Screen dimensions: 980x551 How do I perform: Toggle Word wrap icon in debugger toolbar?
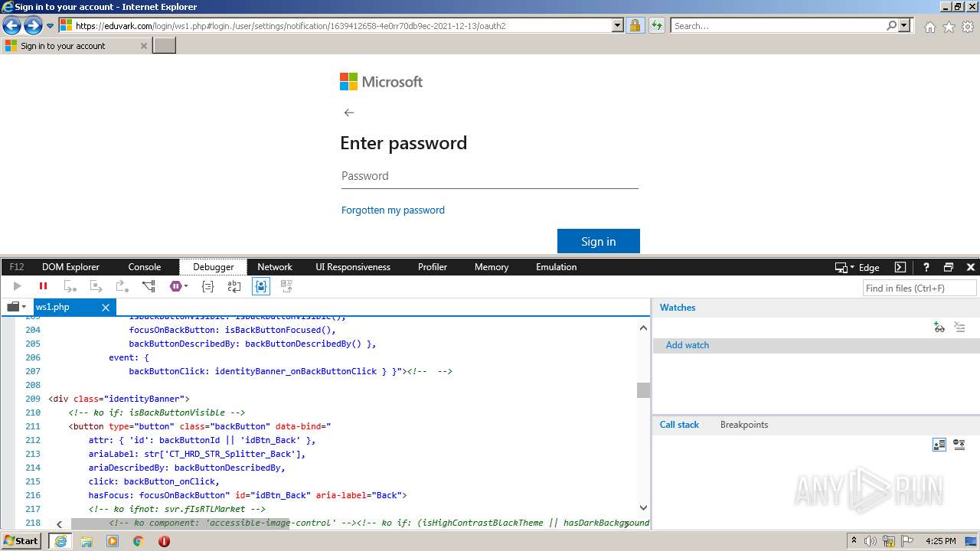(x=234, y=286)
